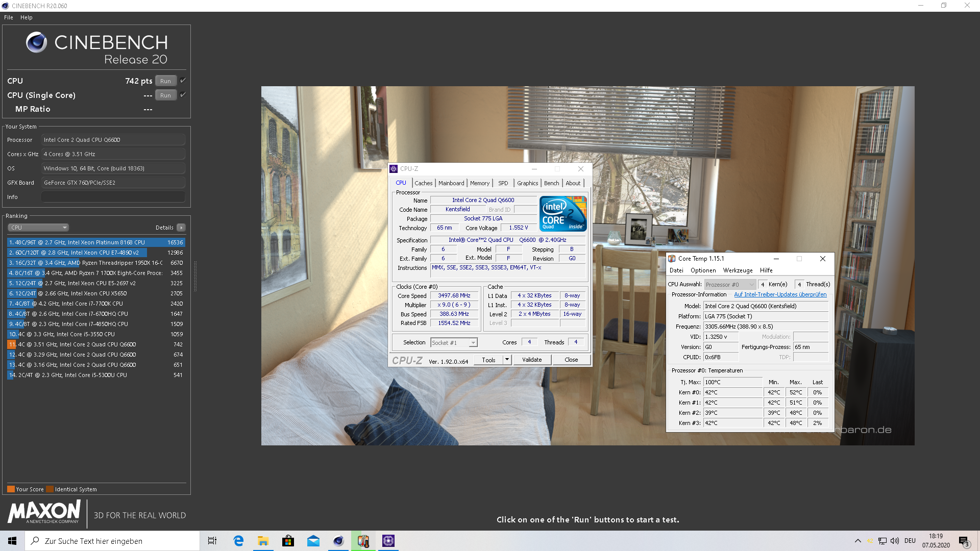Open the Ranking CPU dropdown
The height and width of the screenshot is (551, 980).
click(38, 228)
